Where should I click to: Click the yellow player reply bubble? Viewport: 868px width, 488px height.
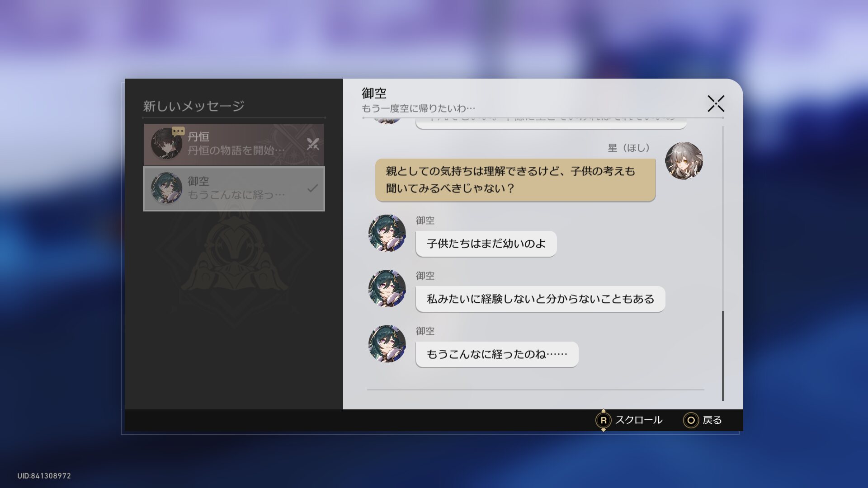coord(515,180)
